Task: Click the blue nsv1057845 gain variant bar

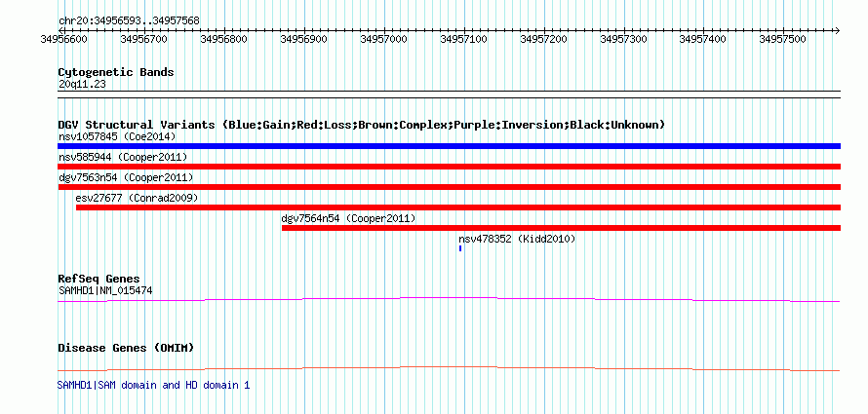Action: point(449,146)
